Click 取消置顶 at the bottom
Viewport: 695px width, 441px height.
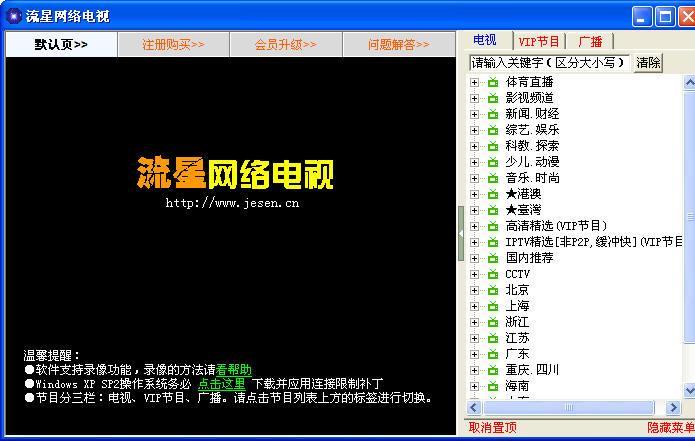[x=492, y=428]
